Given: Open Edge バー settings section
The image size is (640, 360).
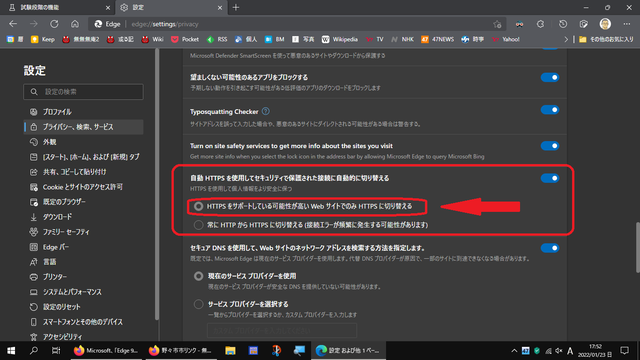Looking at the screenshot, I should pos(83,247).
